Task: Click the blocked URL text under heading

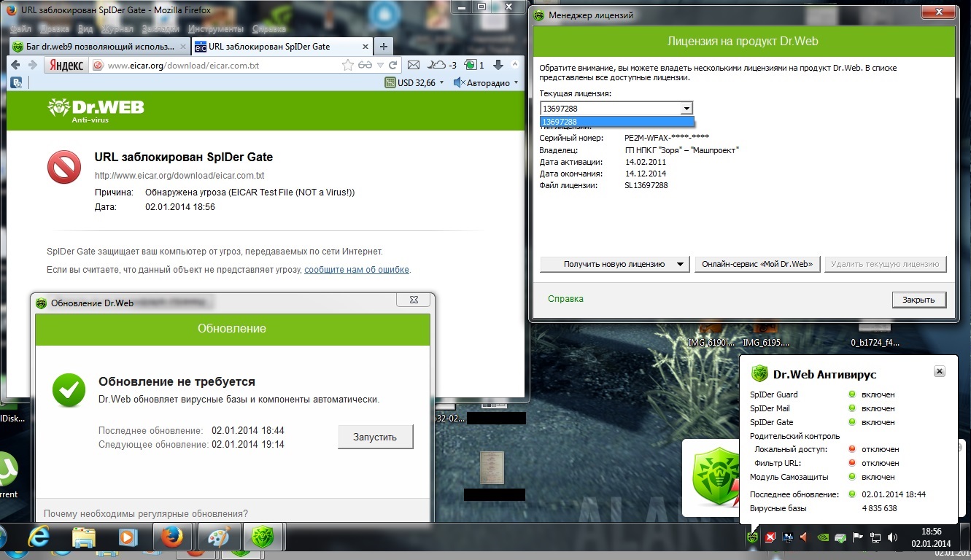Action: tap(179, 176)
